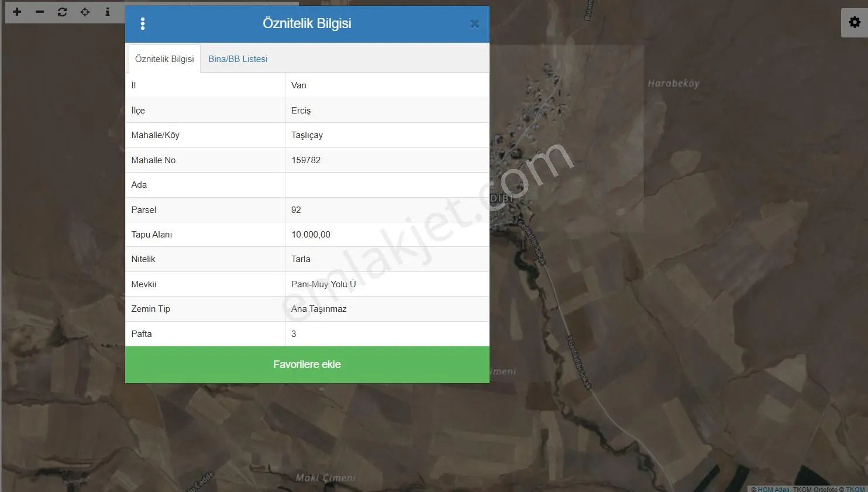Viewport: 868px width, 492px height.
Task: Click the Maki Çimeni label on the map
Action: (325, 478)
